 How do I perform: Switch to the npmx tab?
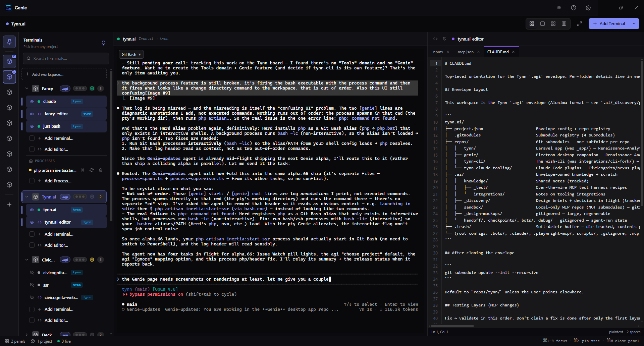click(438, 52)
